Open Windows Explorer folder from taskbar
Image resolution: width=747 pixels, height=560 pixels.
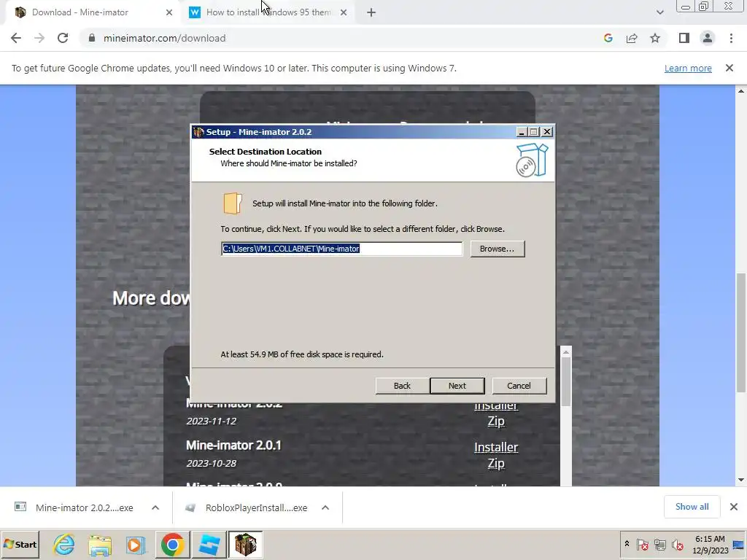pos(100,544)
